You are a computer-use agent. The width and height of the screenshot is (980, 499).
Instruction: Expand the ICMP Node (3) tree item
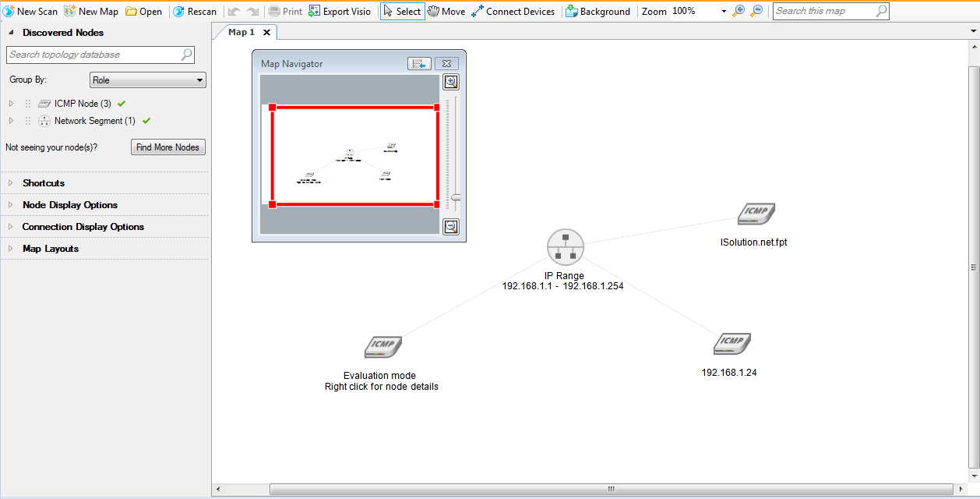pyautogui.click(x=11, y=103)
